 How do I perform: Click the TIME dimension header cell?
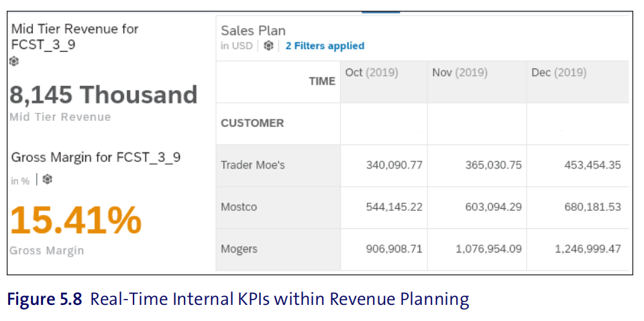278,82
